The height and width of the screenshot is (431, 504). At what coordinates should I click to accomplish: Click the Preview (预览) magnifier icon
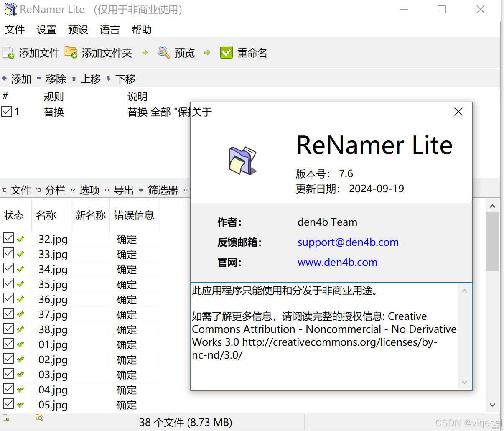coord(163,53)
